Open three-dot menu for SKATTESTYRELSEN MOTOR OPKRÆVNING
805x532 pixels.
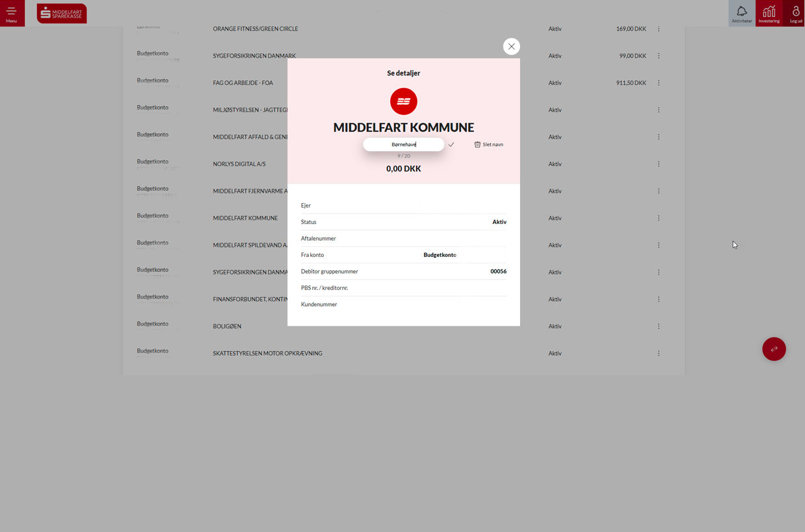659,354
